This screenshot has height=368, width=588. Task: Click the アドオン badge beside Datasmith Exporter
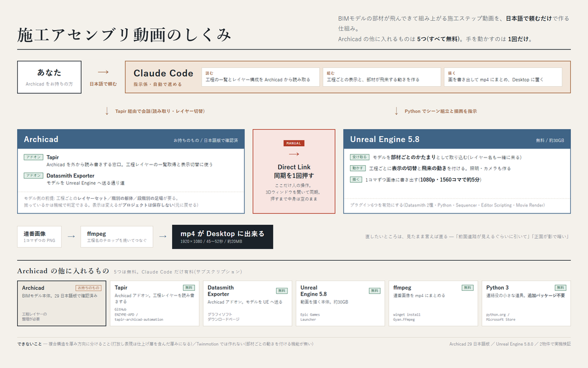click(34, 175)
